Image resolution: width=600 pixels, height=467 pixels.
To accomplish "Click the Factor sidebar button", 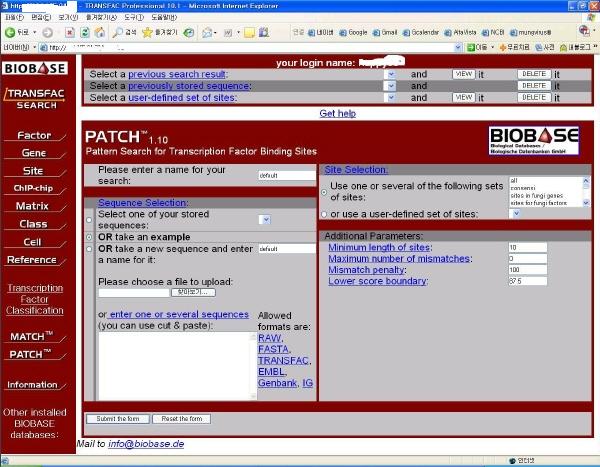I will [x=34, y=135].
